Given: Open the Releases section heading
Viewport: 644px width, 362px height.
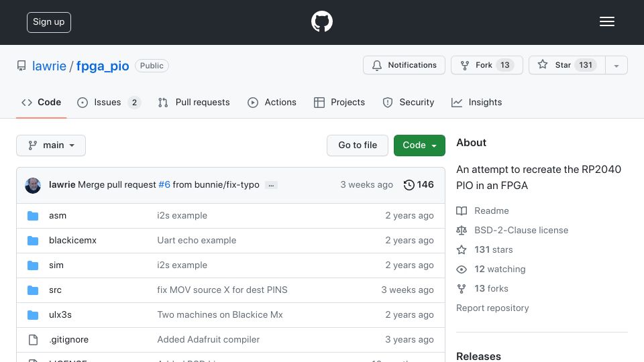Looking at the screenshot, I should 478,356.
